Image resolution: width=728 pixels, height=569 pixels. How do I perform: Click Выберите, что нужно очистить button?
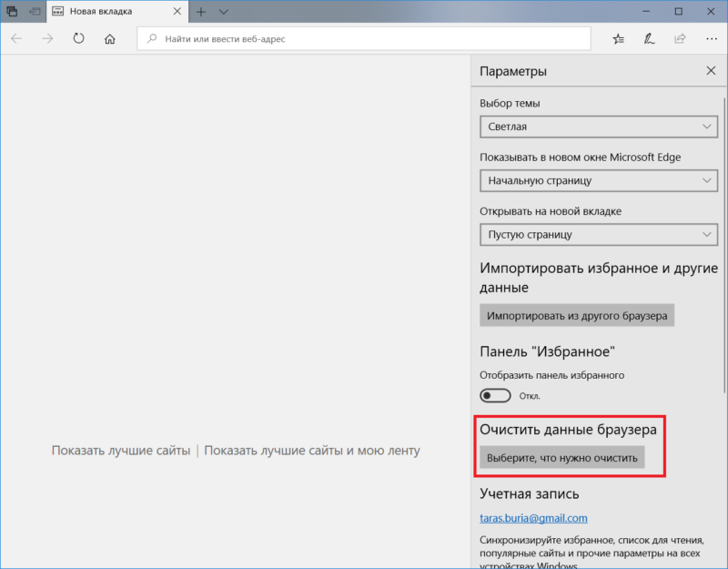click(561, 458)
